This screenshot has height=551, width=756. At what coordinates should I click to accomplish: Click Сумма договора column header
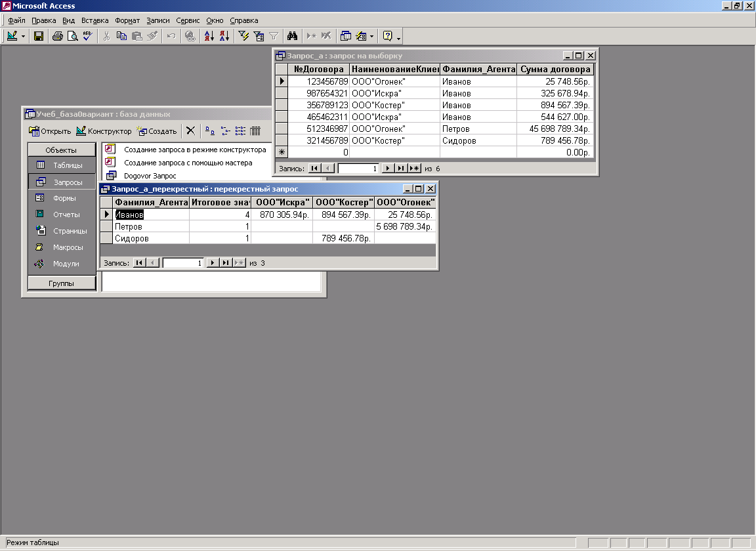555,70
